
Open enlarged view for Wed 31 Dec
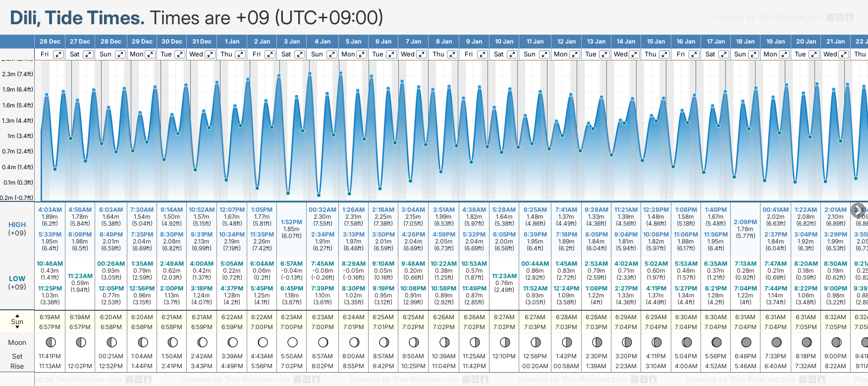[x=210, y=54]
